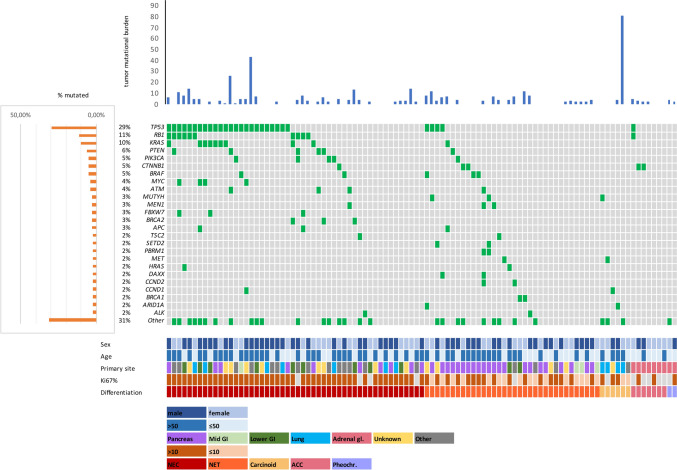Select the 'Adrenal gl.' legend swatch

coord(351,438)
